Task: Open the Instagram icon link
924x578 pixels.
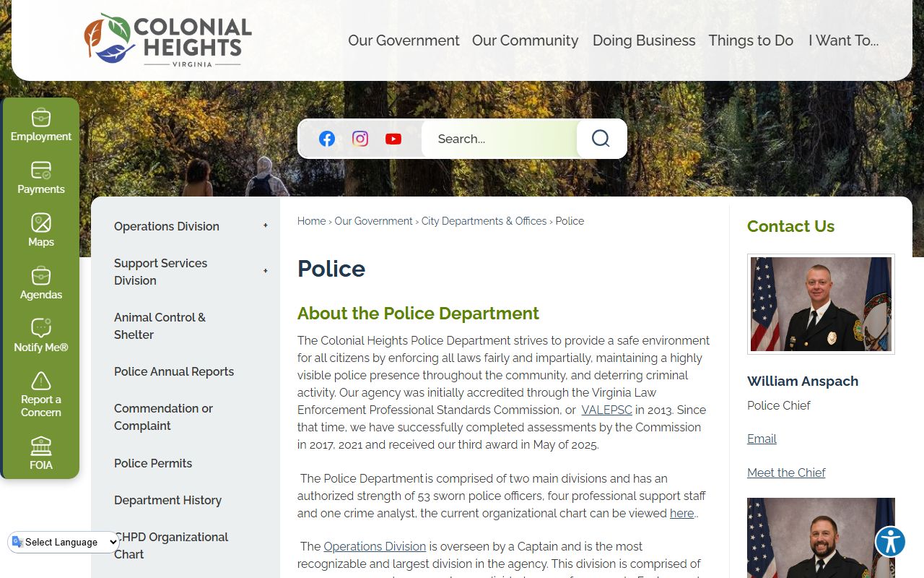Action: click(360, 139)
